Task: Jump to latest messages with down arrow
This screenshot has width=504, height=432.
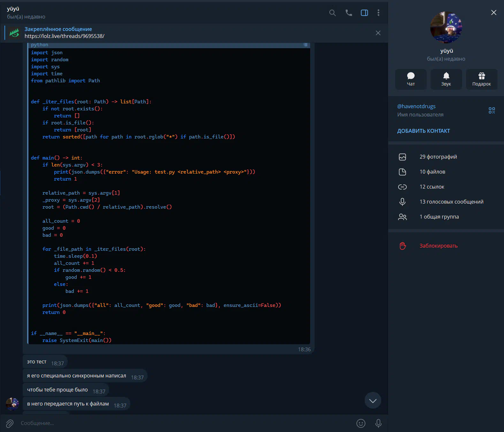Action: click(373, 401)
